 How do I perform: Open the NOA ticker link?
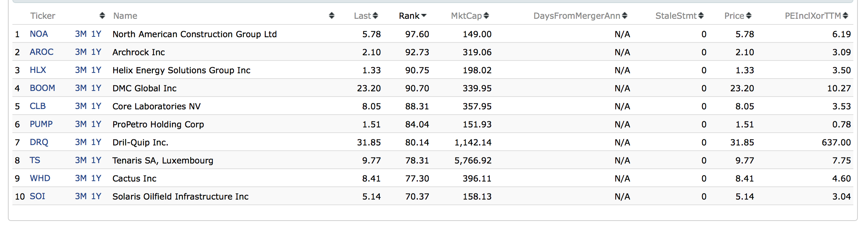pyautogui.click(x=39, y=34)
